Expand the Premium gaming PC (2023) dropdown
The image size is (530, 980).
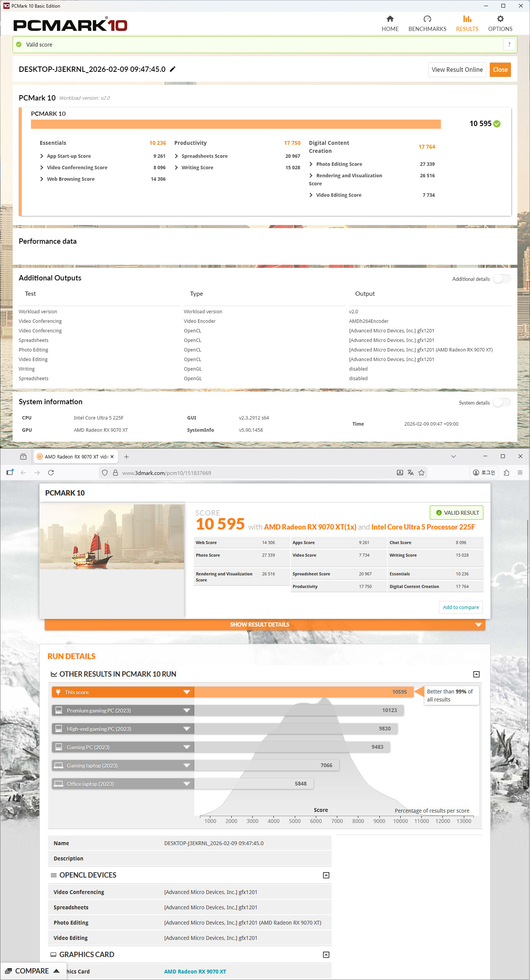187,711
